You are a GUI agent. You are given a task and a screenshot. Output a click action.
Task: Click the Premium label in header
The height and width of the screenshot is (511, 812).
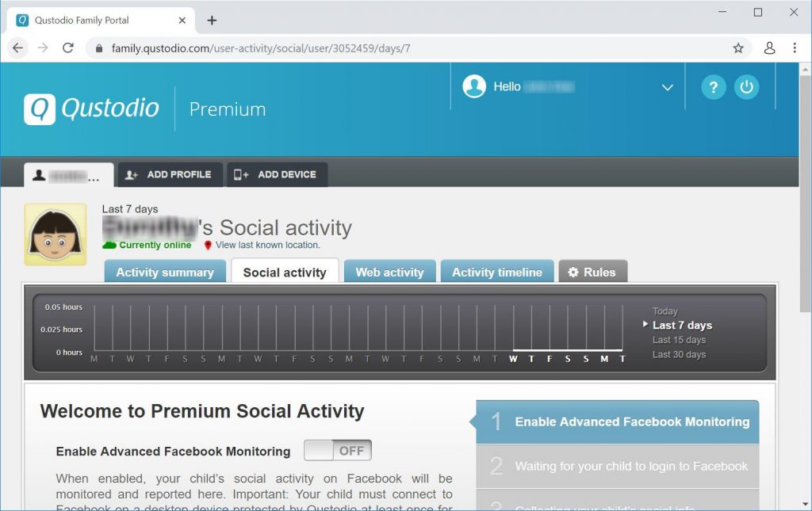click(228, 109)
